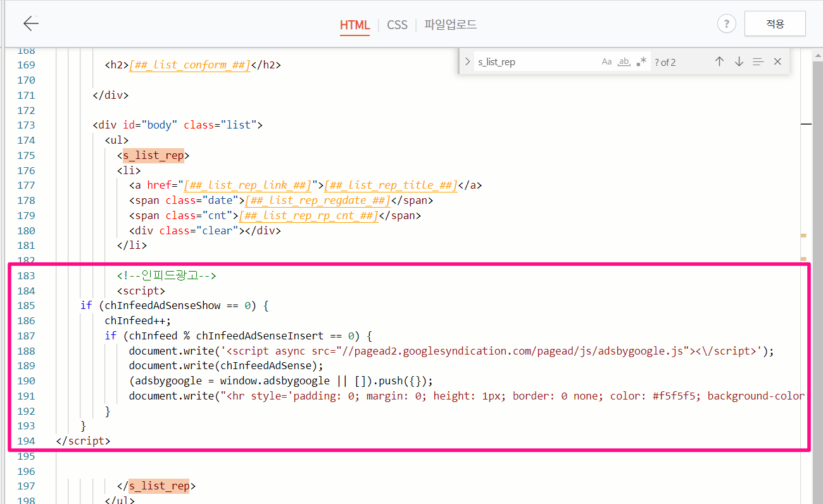Click the div class="clear" line

pyautogui.click(x=205, y=231)
